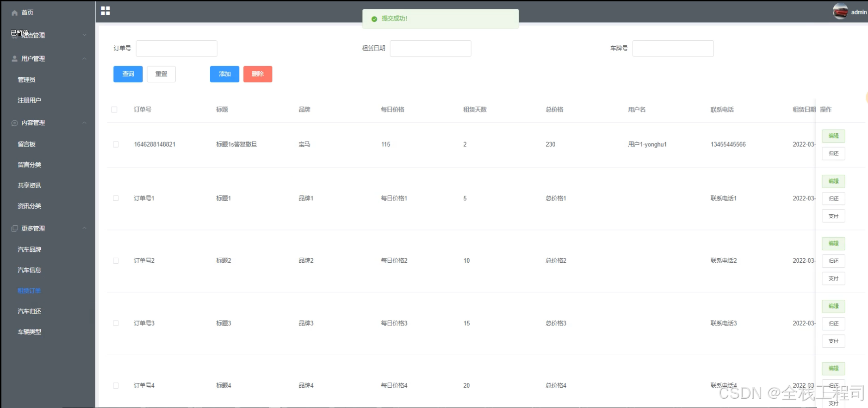Open the admin avatar picture
The width and height of the screenshot is (868, 408).
840,11
